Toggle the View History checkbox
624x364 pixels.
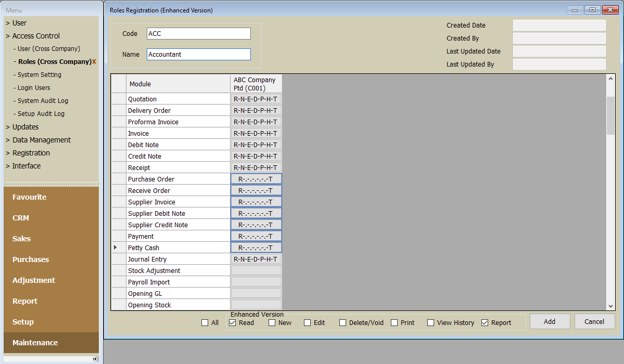[430, 323]
